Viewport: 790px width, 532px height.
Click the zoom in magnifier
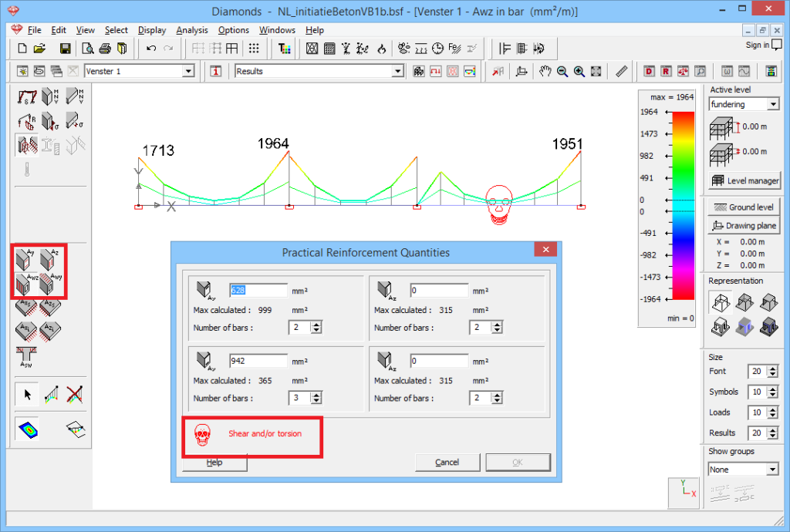(579, 72)
